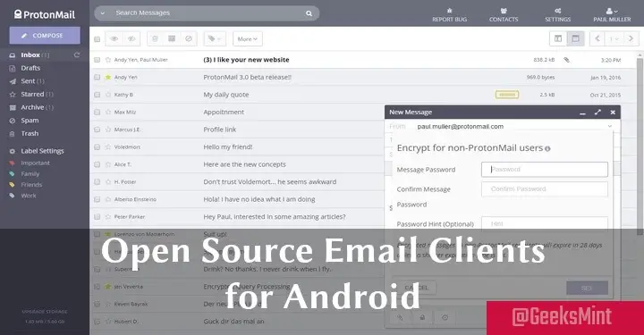
Task: Switch to column layout view
Action: click(x=558, y=38)
